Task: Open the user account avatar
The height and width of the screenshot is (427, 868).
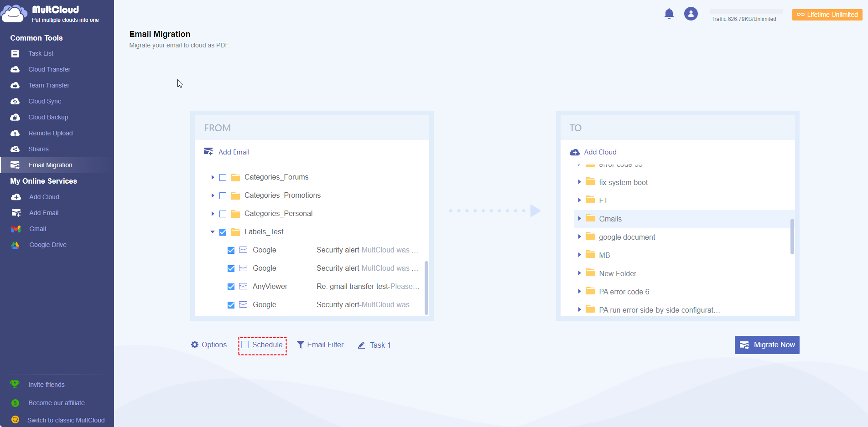Action: 691,14
